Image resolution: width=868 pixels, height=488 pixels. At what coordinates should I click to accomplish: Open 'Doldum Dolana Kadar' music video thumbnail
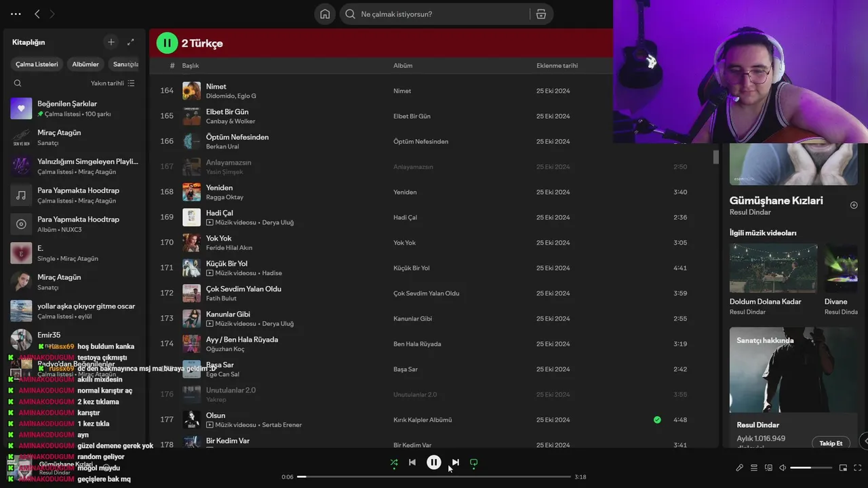pos(774,268)
